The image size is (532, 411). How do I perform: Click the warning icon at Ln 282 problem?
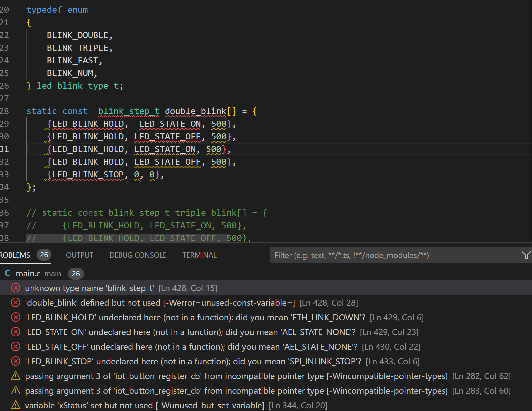tap(16, 376)
